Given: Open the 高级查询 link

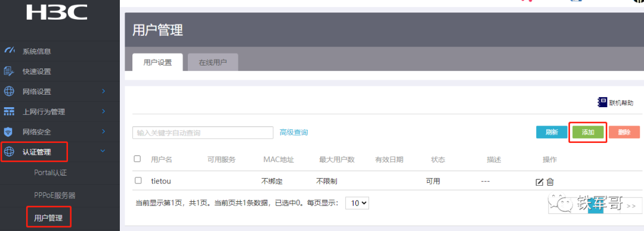Looking at the screenshot, I should click(x=293, y=133).
